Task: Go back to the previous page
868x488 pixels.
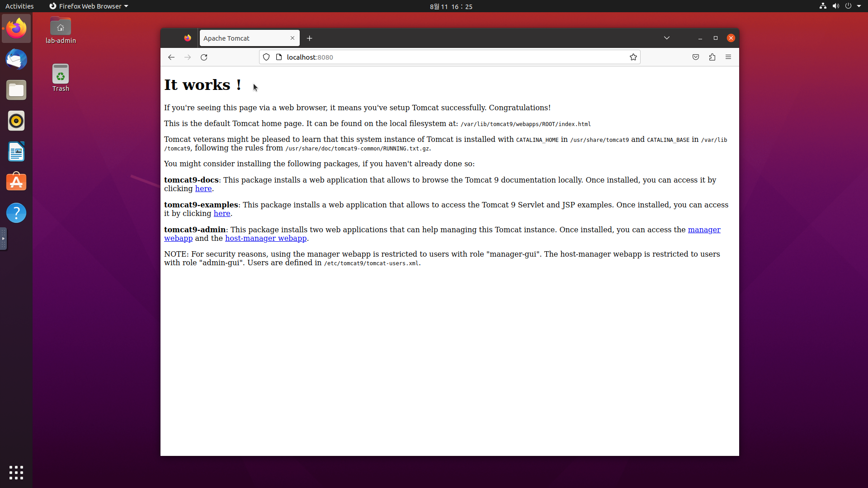Action: [171, 57]
